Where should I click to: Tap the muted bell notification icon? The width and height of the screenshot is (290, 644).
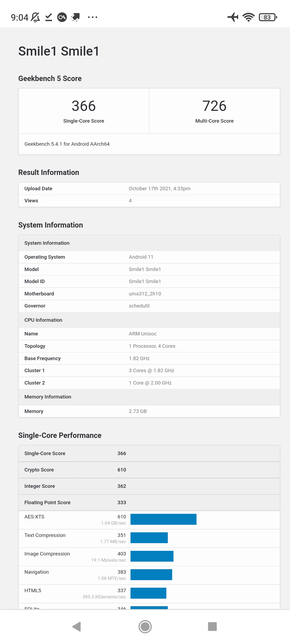35,17
